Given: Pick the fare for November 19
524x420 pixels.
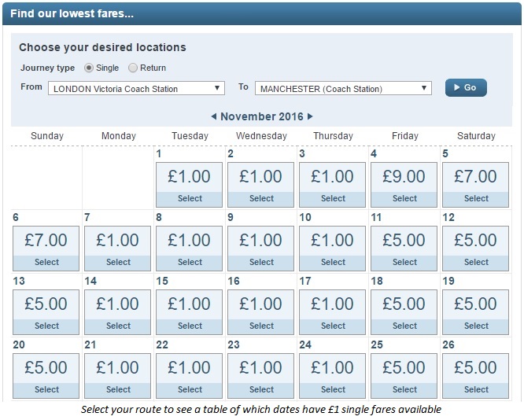Looking at the screenshot, I should tap(475, 312).
